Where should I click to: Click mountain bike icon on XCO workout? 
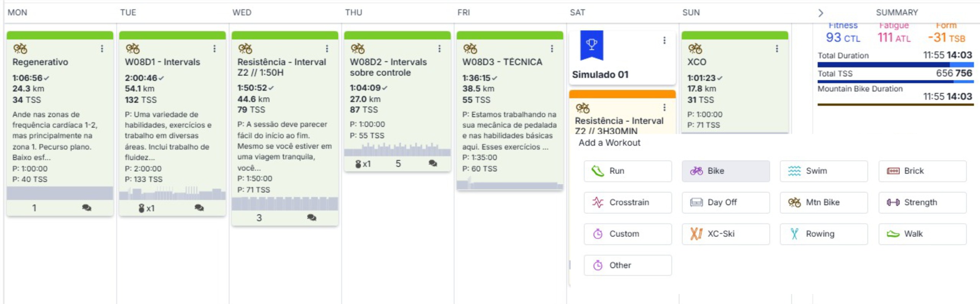click(695, 49)
